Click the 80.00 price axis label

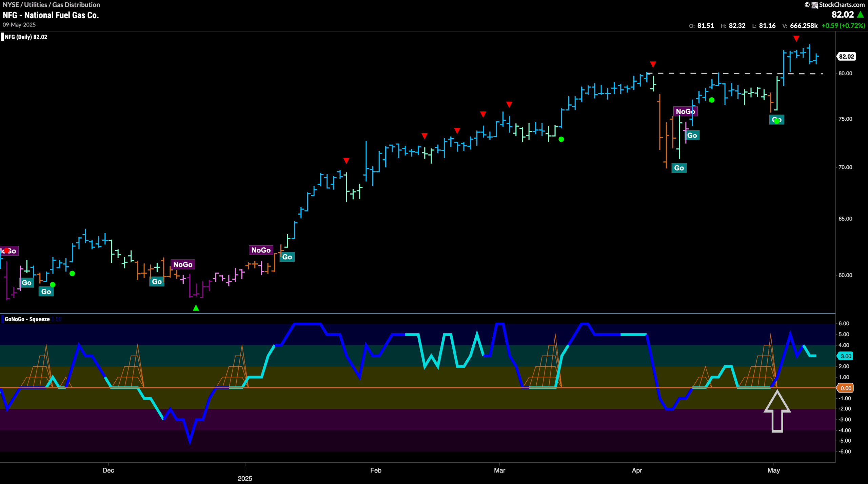pos(845,73)
